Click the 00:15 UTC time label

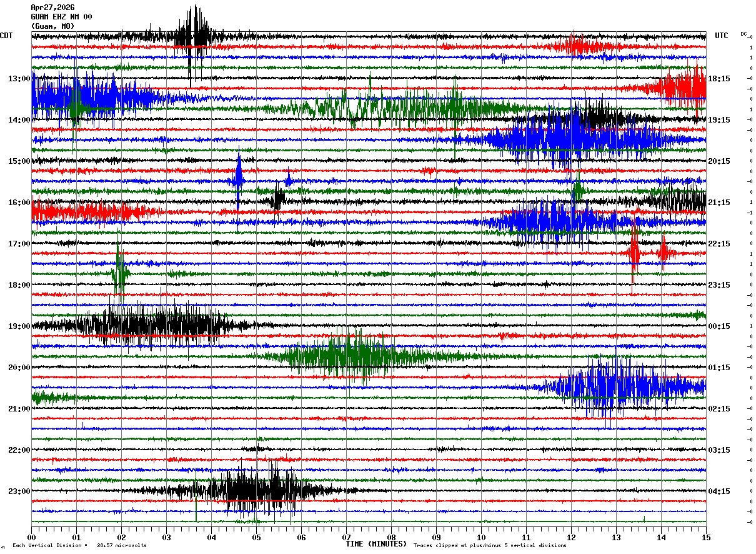click(719, 326)
